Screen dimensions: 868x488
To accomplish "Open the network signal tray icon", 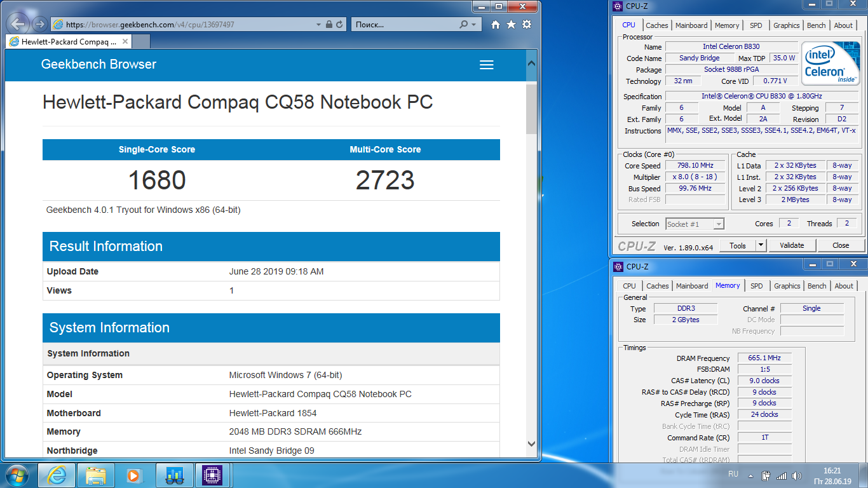I will 782,475.
